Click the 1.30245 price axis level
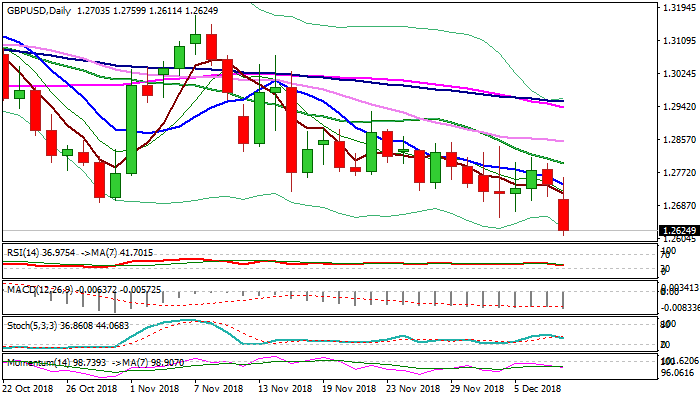700x400 pixels. pyautogui.click(x=679, y=74)
